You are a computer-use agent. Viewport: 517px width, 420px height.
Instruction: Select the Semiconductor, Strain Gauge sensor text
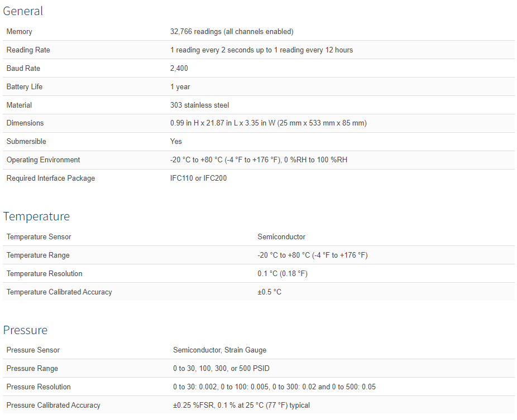219,350
